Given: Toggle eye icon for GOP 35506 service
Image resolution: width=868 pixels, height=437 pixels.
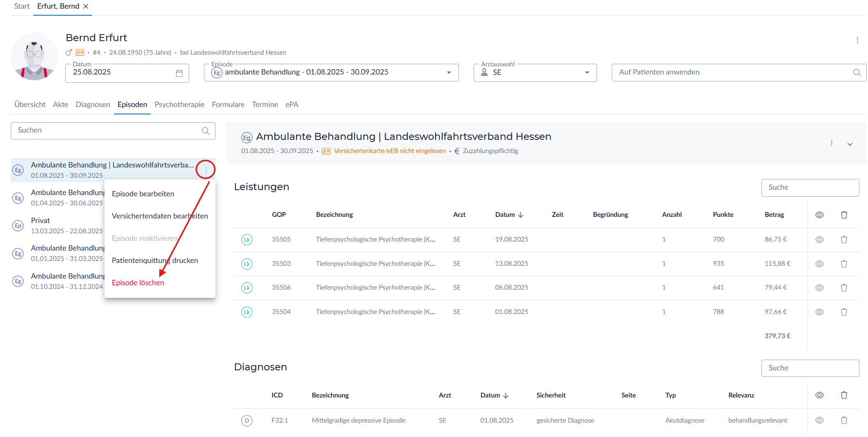Looking at the screenshot, I should point(819,288).
